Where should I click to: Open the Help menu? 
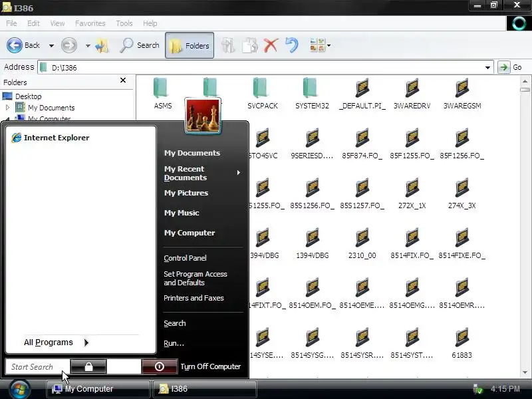150,23
